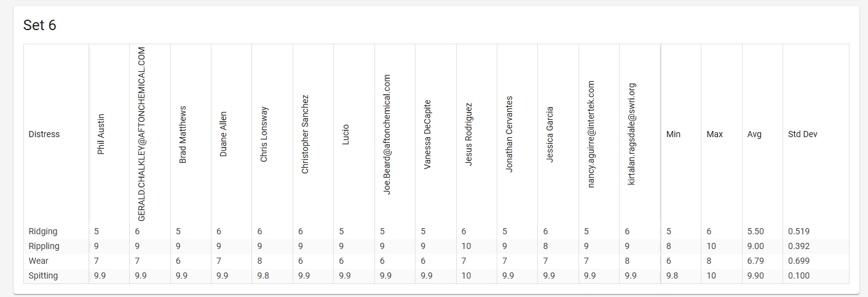Click the Max column header
Image resolution: width=868 pixels, height=297 pixels.
[x=714, y=134]
